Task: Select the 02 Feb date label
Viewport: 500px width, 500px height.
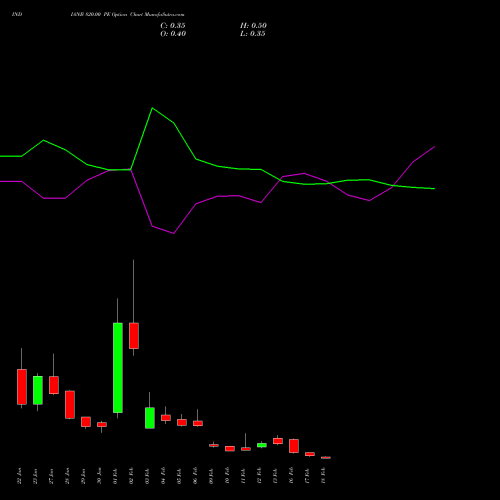Action: click(131, 476)
